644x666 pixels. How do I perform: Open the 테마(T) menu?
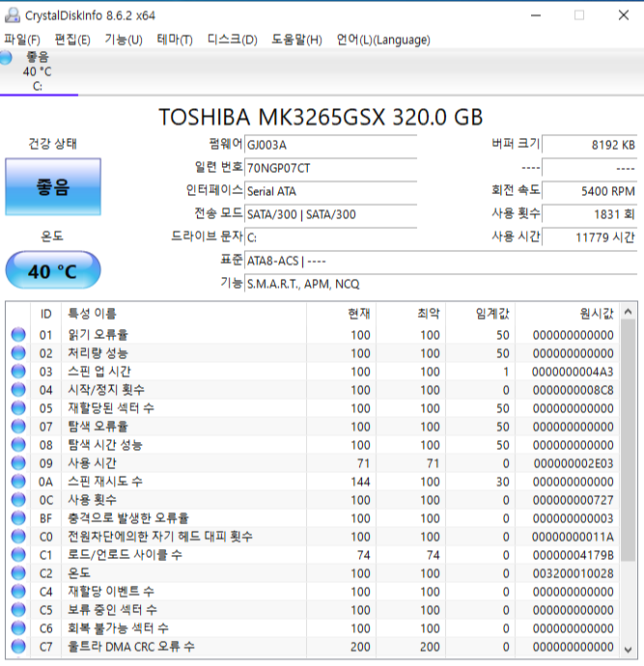pos(175,40)
